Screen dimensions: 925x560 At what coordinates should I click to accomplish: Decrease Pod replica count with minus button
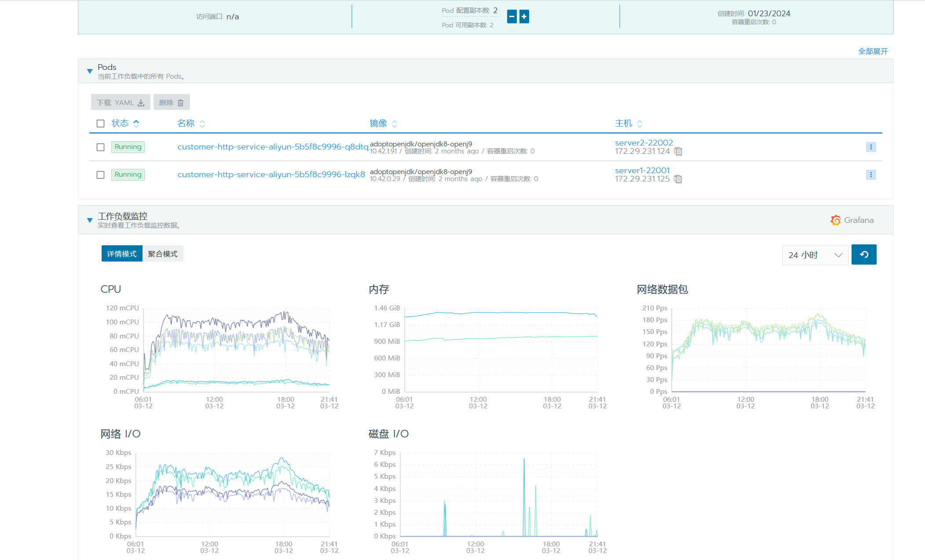coord(512,17)
